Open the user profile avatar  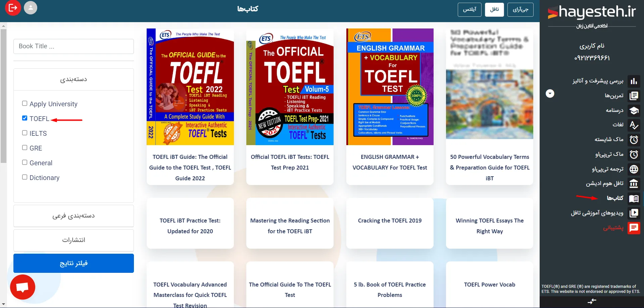(x=31, y=8)
